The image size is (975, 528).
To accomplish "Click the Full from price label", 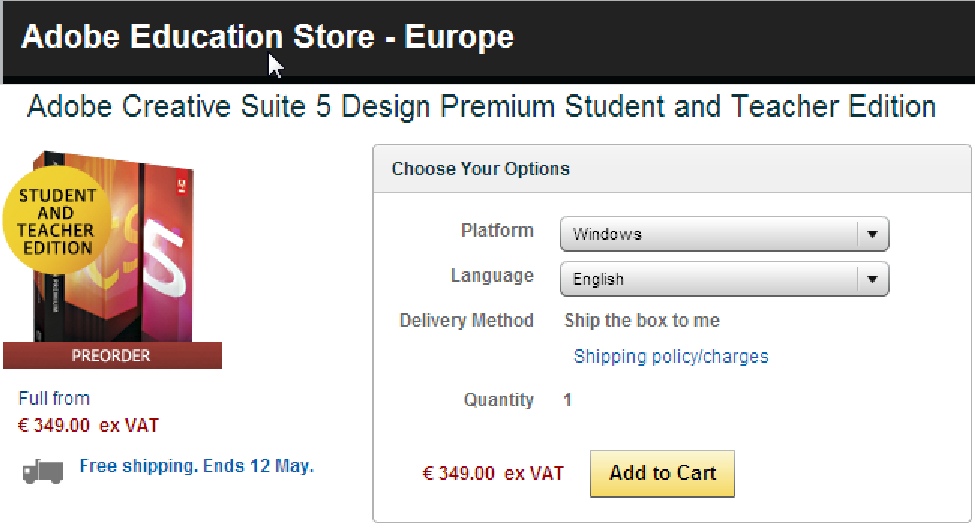I will (54, 398).
